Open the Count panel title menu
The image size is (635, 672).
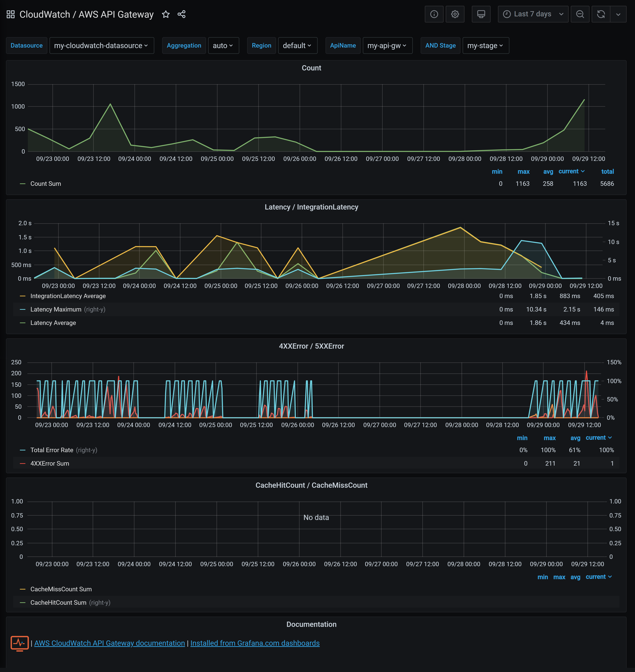(x=311, y=68)
